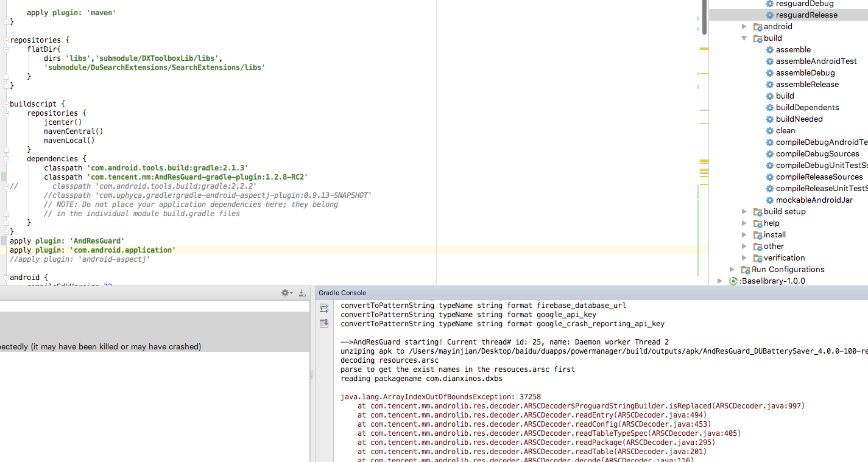Viewport: 868px width, 462px height.
Task: Expand the Run Configurations node
Action: point(732,269)
